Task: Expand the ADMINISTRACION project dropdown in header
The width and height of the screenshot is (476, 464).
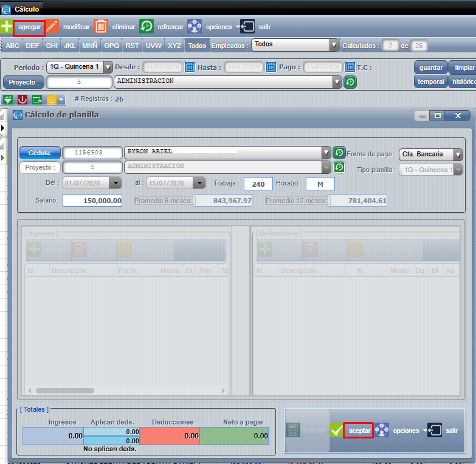Action: pos(337,82)
